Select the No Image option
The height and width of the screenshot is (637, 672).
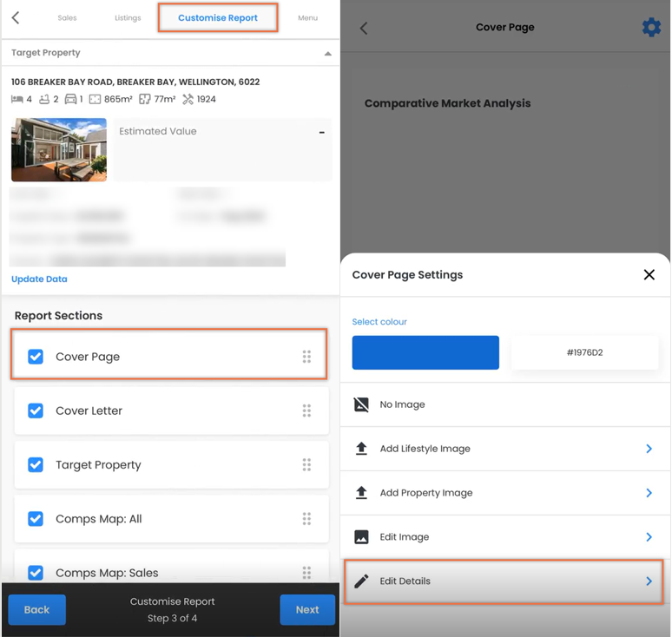(504, 404)
